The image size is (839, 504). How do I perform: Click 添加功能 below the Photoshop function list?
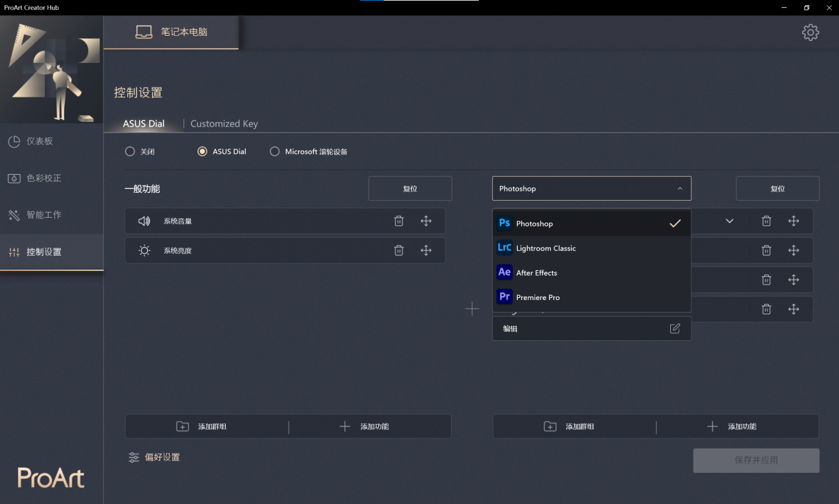[731, 427]
